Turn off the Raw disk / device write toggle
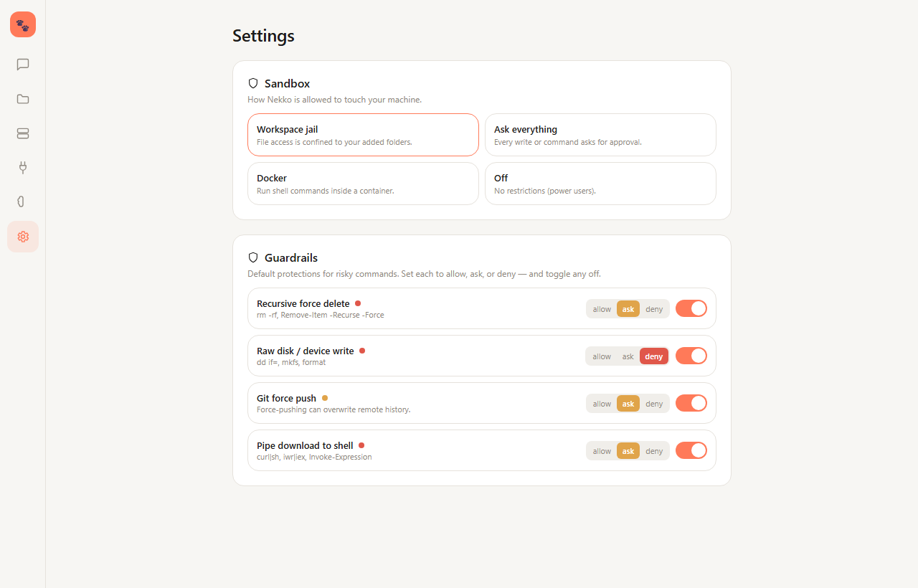The height and width of the screenshot is (588, 918). [691, 356]
